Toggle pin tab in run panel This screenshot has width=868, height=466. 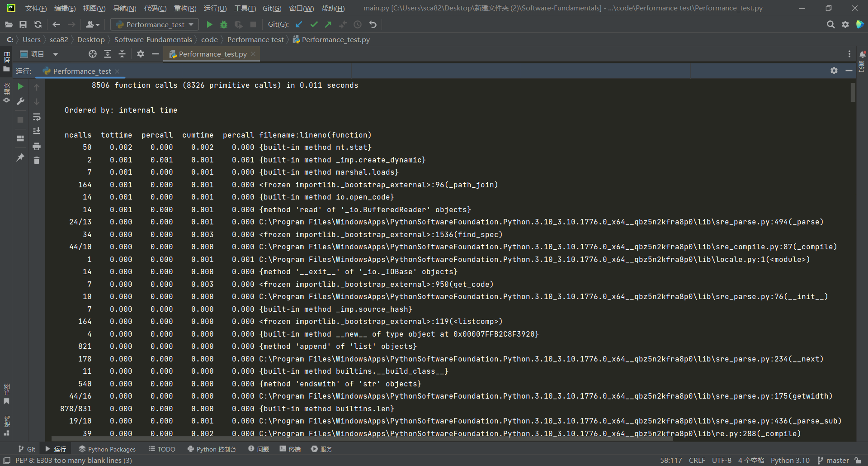(x=20, y=157)
